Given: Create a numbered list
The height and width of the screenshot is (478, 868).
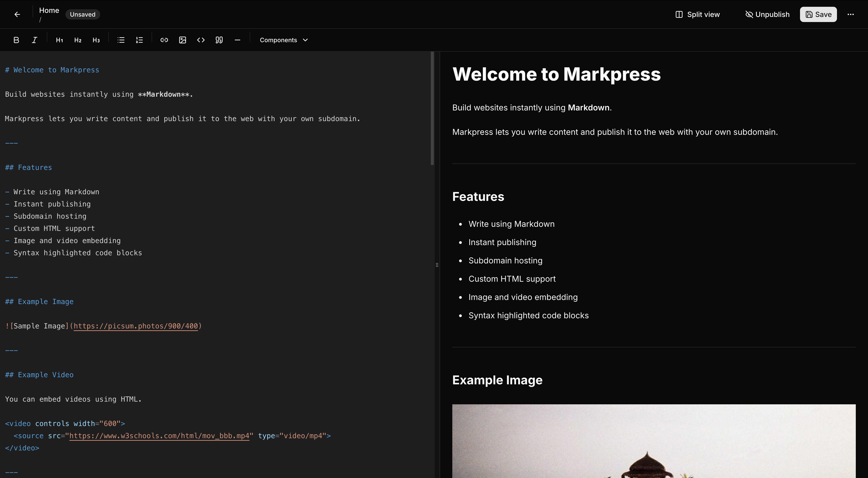Looking at the screenshot, I should pyautogui.click(x=139, y=40).
